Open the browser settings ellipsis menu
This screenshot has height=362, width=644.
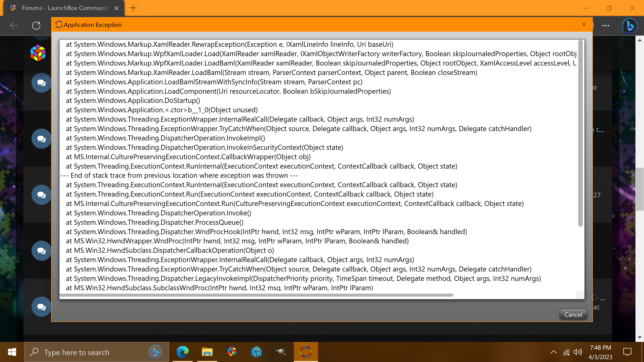tap(605, 25)
